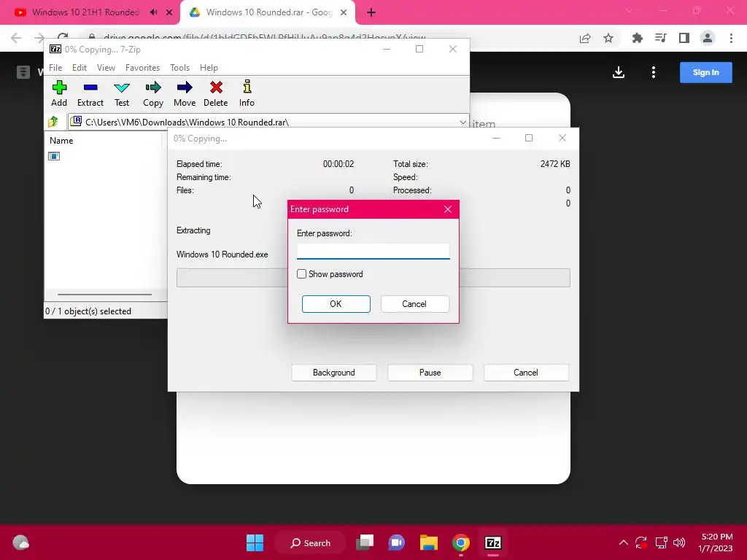Viewport: 747px width, 560px height.
Task: Click the Sign In button
Action: tap(705, 72)
